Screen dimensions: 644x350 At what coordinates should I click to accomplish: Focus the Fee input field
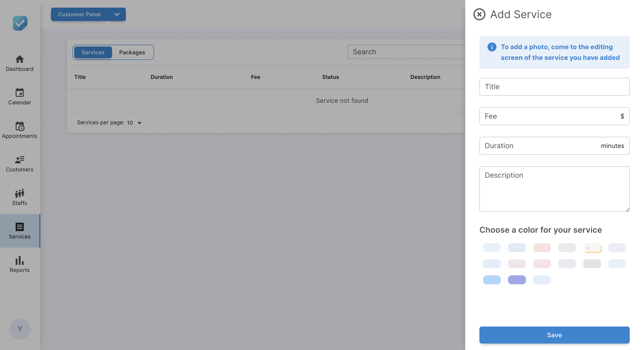tap(550, 116)
